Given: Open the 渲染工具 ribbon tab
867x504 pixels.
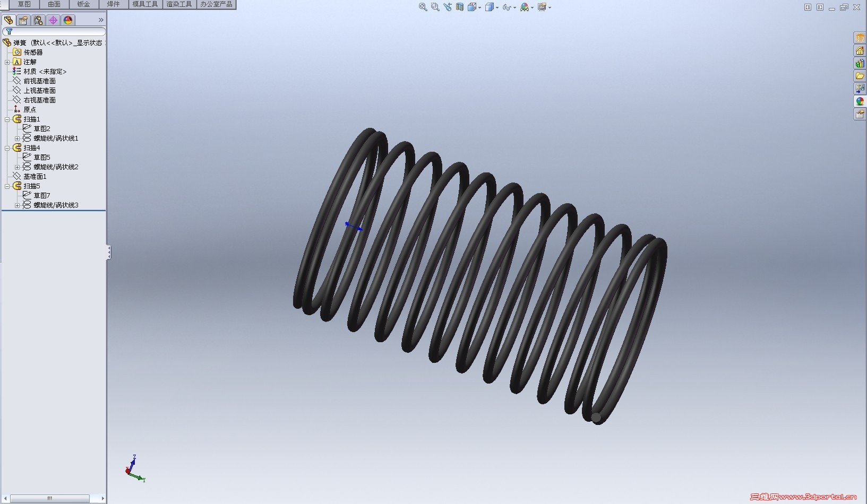Looking at the screenshot, I should pyautogui.click(x=179, y=4).
